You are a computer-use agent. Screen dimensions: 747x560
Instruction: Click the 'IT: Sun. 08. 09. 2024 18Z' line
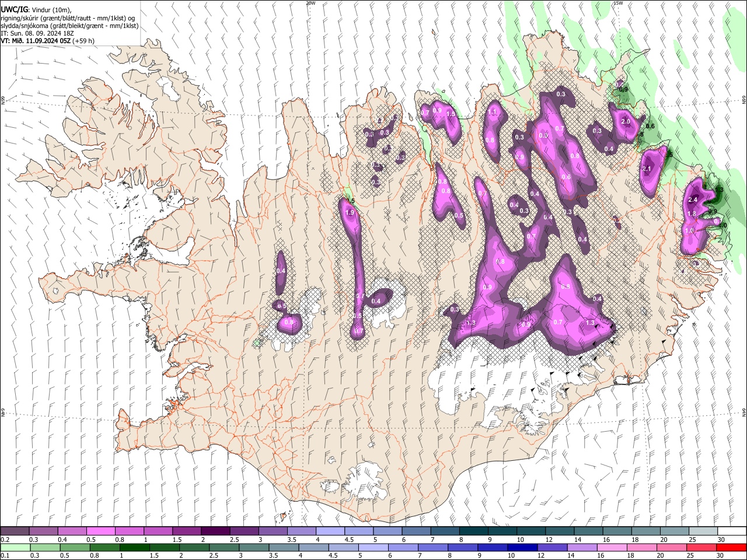click(37, 33)
